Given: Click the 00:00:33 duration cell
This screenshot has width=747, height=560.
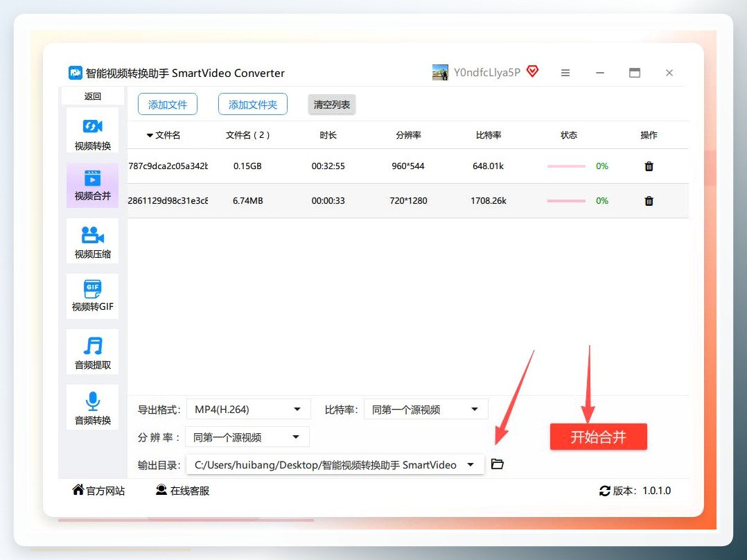Looking at the screenshot, I should tap(328, 201).
